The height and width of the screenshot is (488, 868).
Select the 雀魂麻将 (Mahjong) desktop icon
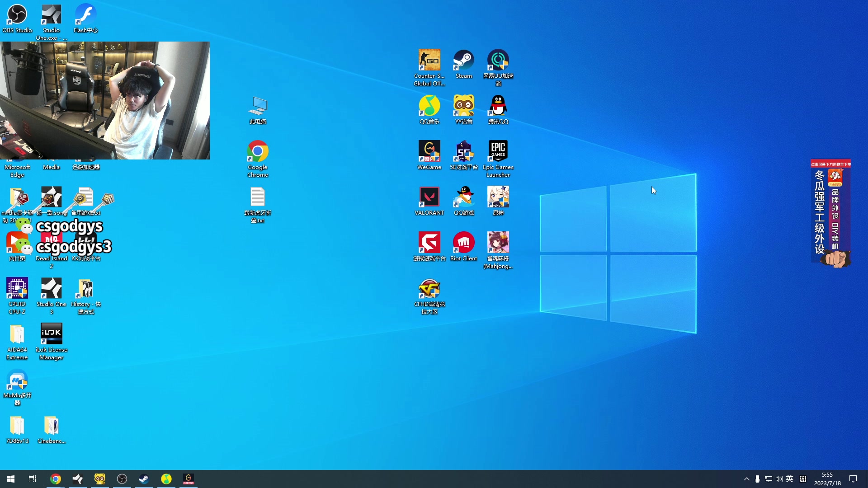pos(498,250)
